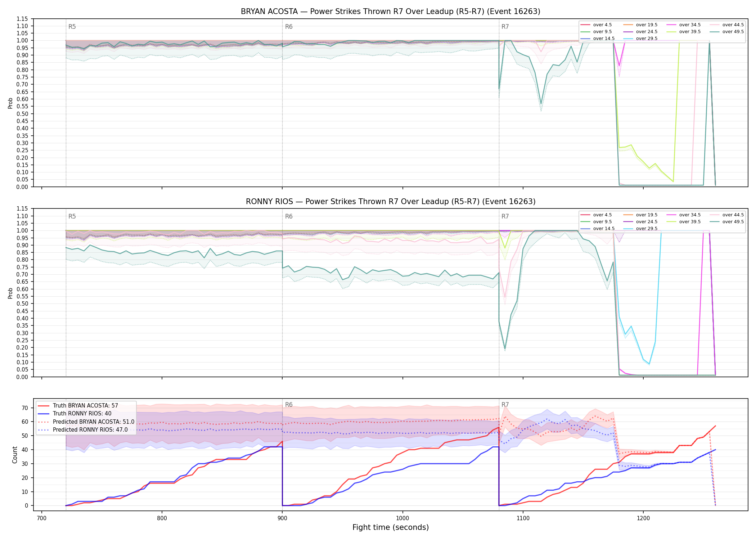
Task: Click the R7 round label in Bryan Acosta chart
Action: 505,27
